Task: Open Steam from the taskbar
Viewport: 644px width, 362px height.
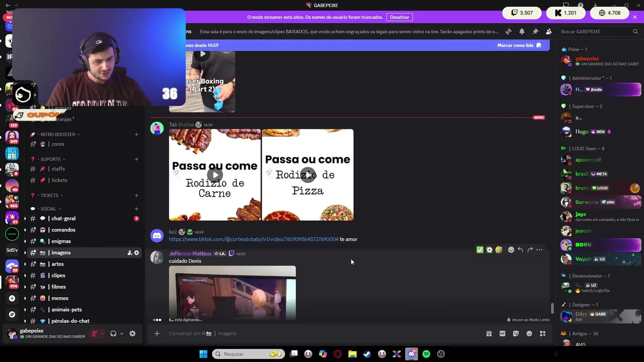Action: click(367, 354)
